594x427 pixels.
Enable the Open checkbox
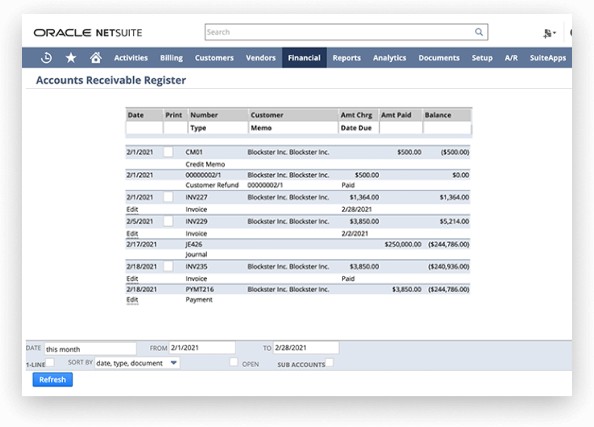point(234,362)
